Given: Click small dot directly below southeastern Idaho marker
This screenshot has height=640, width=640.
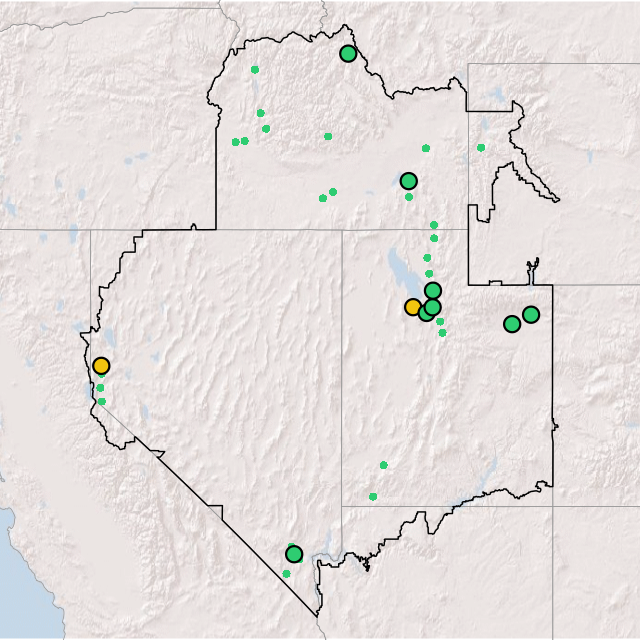Looking at the screenshot, I should (409, 197).
